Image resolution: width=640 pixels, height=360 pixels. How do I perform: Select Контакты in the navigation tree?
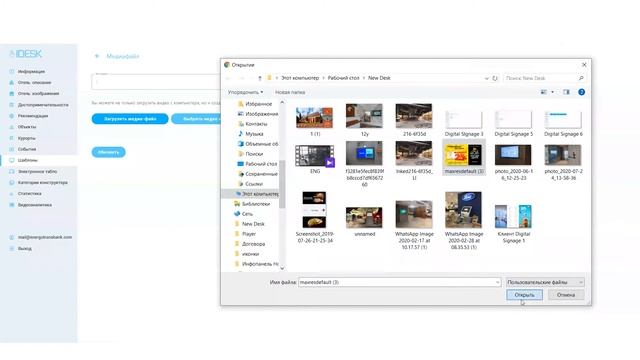pos(256,124)
